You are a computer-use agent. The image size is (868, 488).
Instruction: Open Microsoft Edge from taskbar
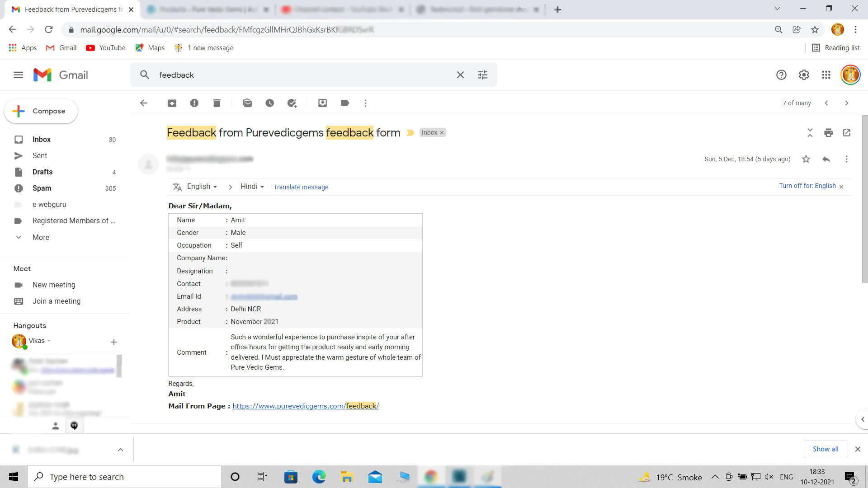coord(319,477)
